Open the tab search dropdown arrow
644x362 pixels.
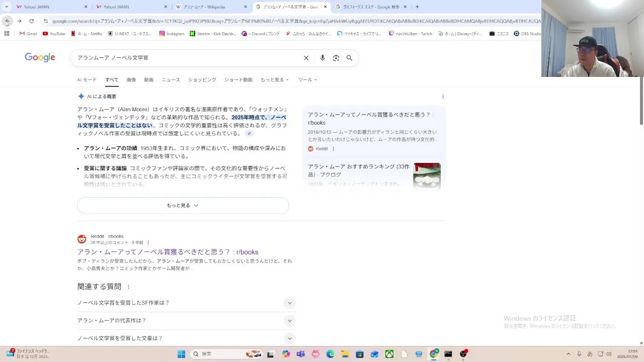pos(6,7)
